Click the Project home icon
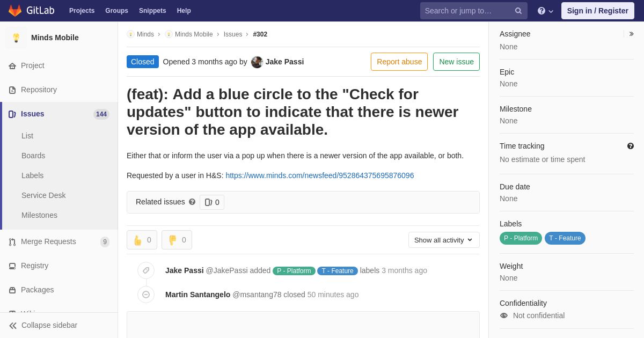644x338 pixels. 12,66
